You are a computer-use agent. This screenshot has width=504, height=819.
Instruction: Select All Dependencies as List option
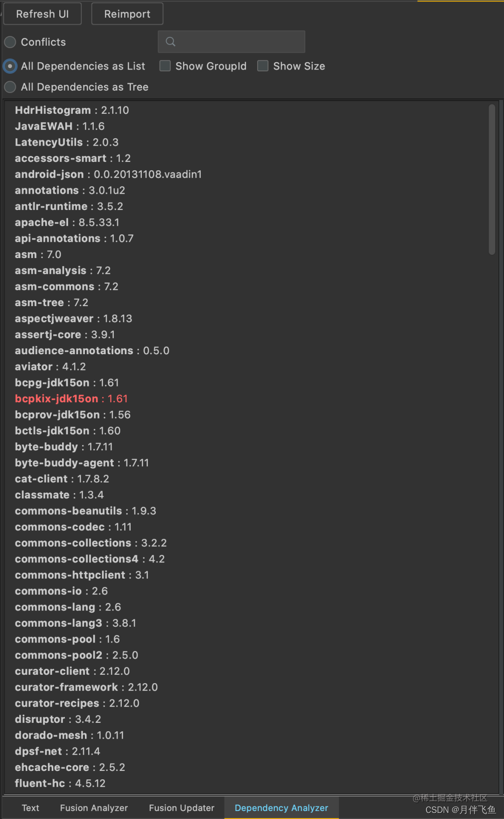pos(10,66)
